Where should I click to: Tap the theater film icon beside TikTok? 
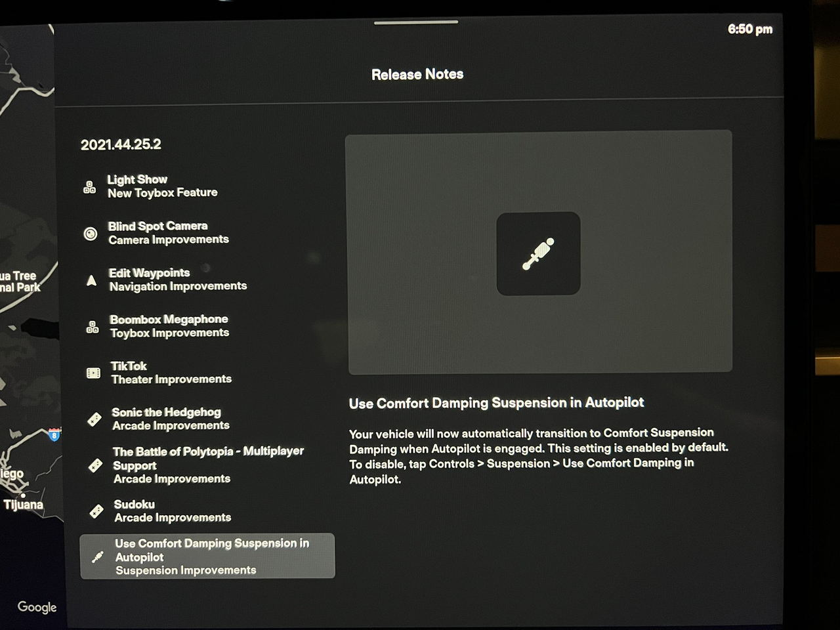[94, 373]
